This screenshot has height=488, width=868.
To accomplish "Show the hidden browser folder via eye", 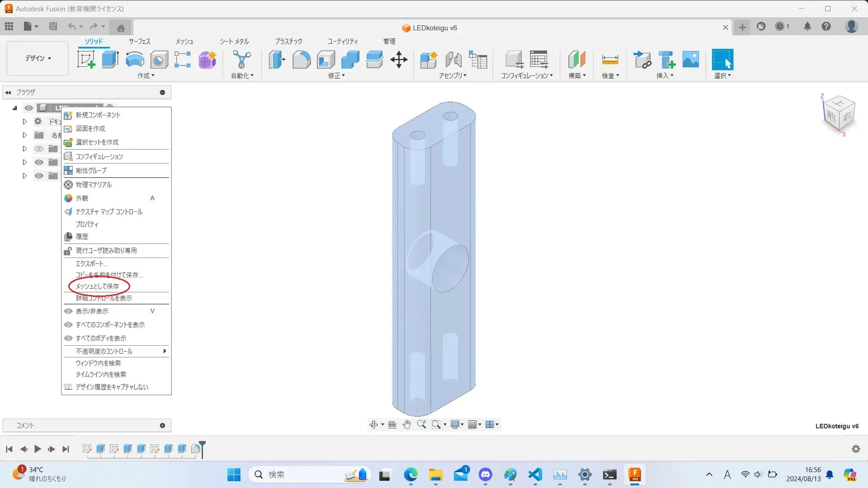I will coord(39,149).
